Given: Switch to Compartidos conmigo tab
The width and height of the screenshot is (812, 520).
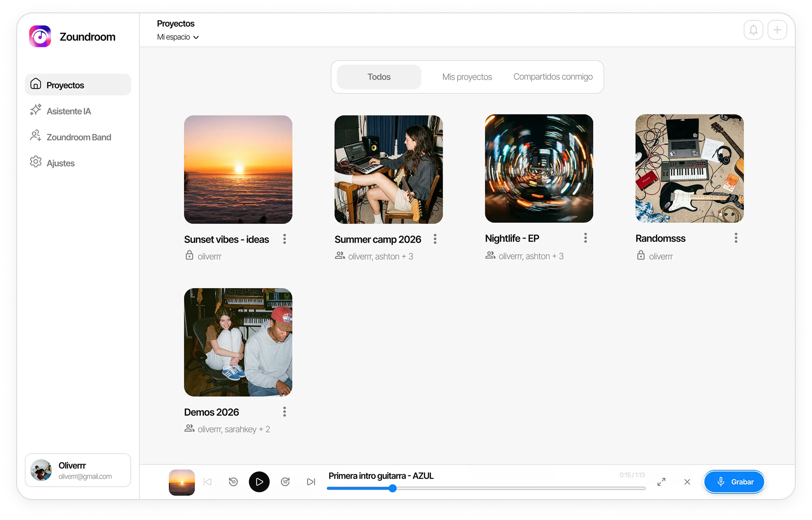Looking at the screenshot, I should pyautogui.click(x=553, y=77).
